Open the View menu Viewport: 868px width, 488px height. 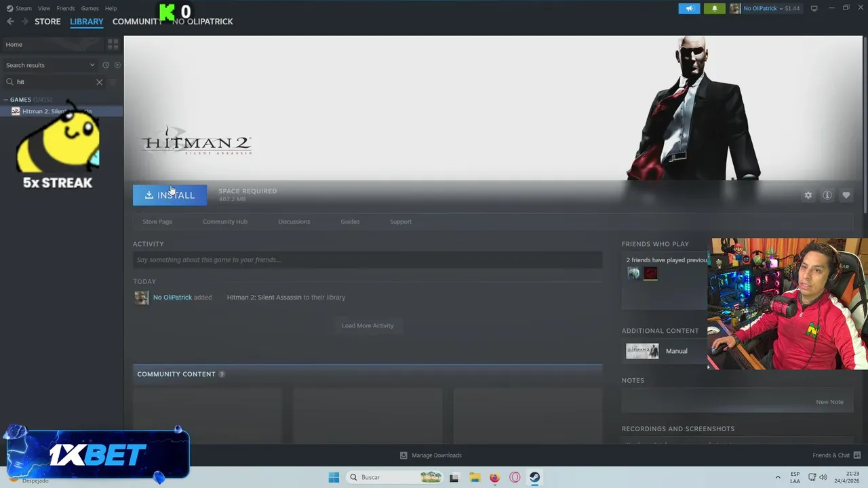(x=44, y=8)
